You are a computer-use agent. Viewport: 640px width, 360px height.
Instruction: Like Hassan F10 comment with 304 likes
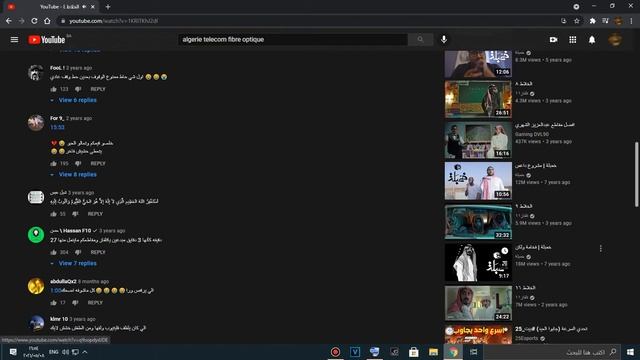[53, 252]
